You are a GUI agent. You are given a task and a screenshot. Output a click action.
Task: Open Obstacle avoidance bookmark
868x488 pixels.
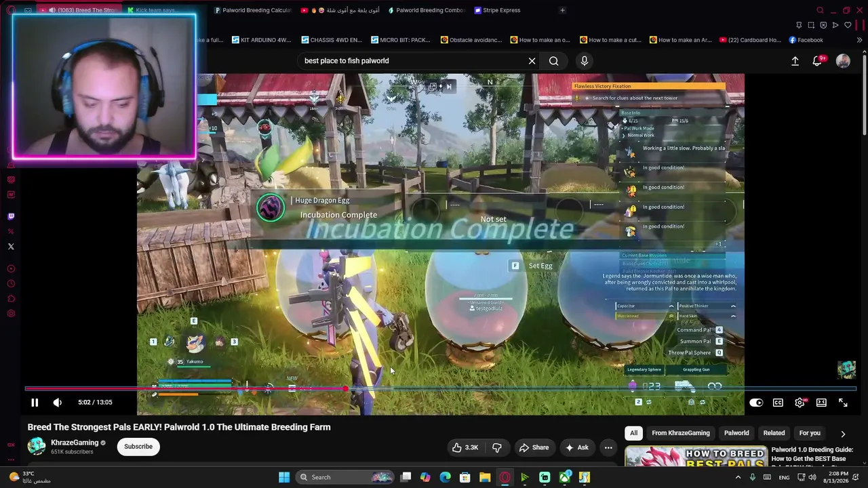click(471, 40)
